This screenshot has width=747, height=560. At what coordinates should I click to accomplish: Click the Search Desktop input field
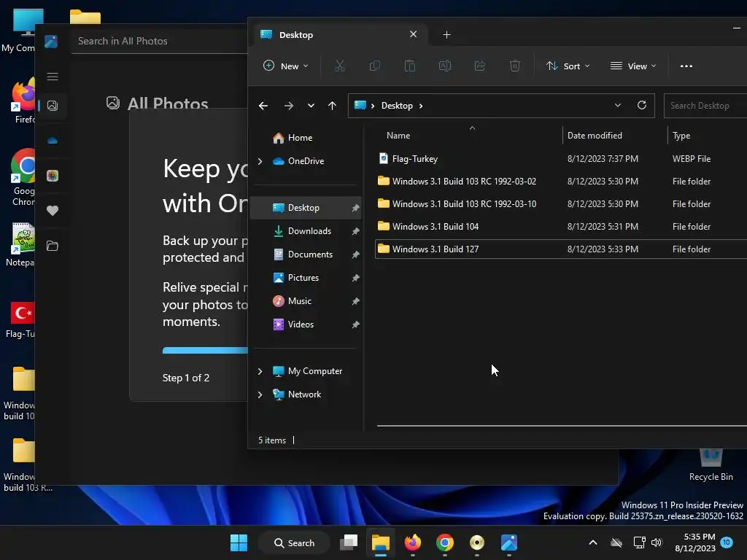click(x=705, y=106)
